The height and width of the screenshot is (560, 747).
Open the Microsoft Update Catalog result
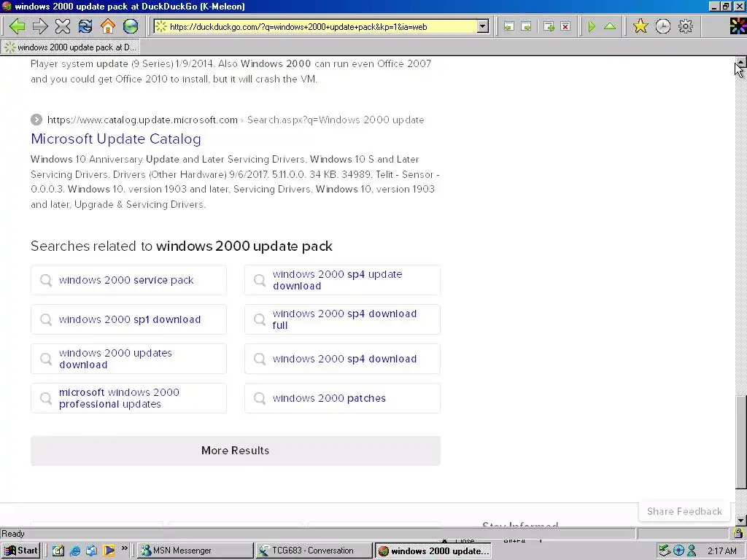116,139
